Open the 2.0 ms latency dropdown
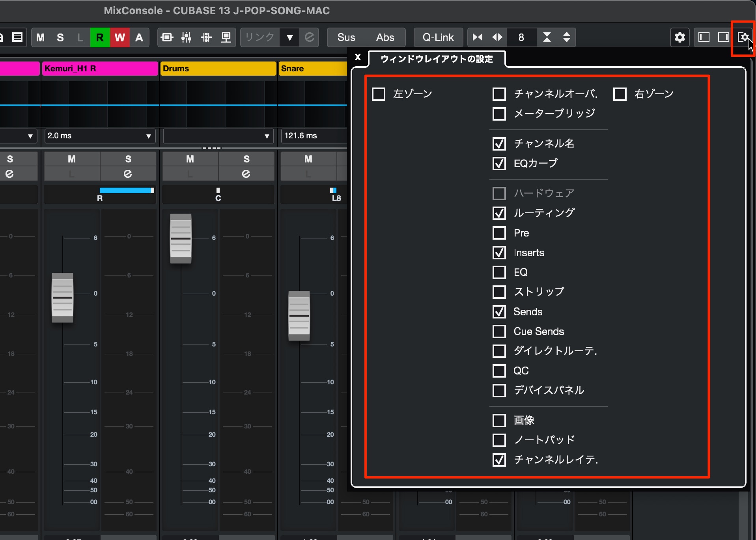The image size is (756, 540). point(100,136)
